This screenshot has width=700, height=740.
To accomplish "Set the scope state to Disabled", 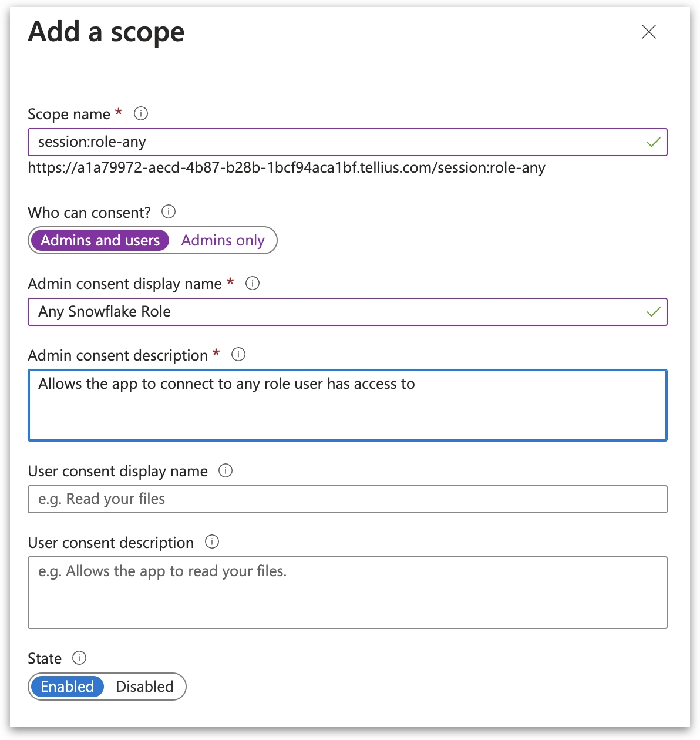I will (144, 687).
